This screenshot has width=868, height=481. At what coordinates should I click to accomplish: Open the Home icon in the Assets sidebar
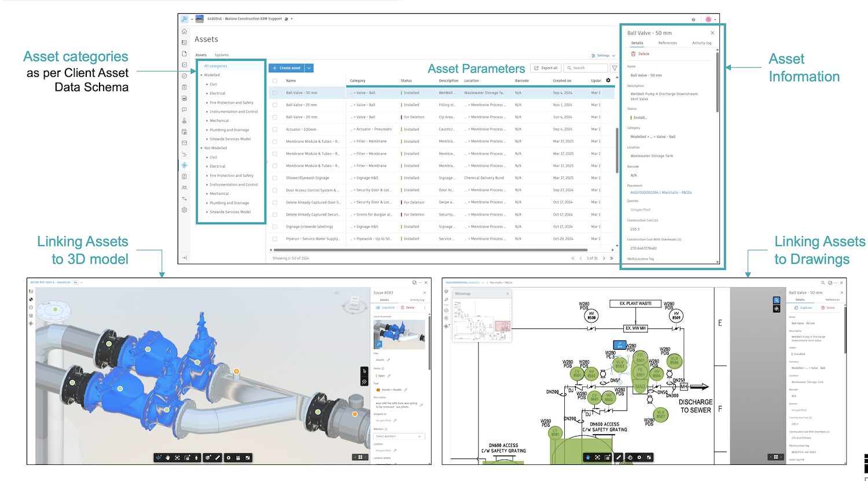184,31
